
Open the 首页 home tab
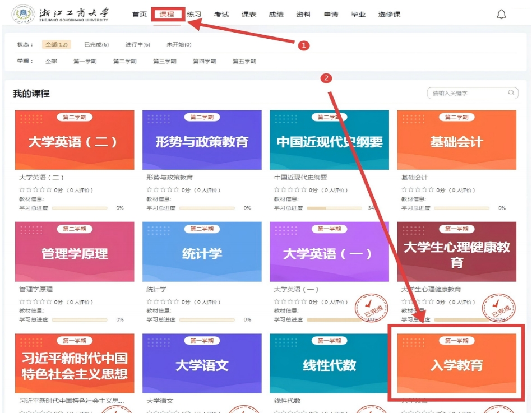tap(140, 14)
